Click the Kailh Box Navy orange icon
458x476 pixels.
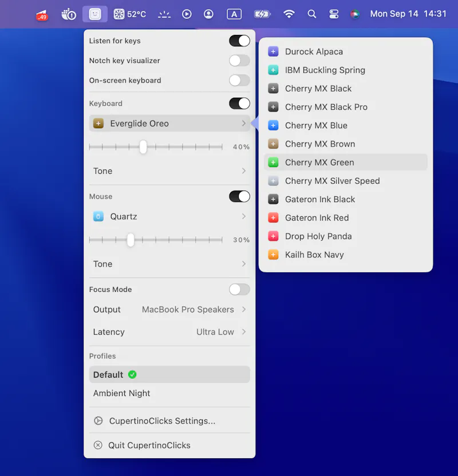(273, 255)
